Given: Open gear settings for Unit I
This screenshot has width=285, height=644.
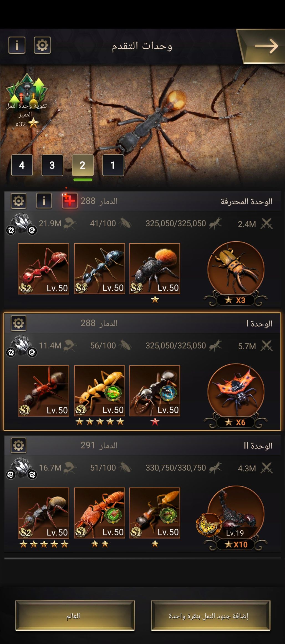Looking at the screenshot, I should 19,323.
